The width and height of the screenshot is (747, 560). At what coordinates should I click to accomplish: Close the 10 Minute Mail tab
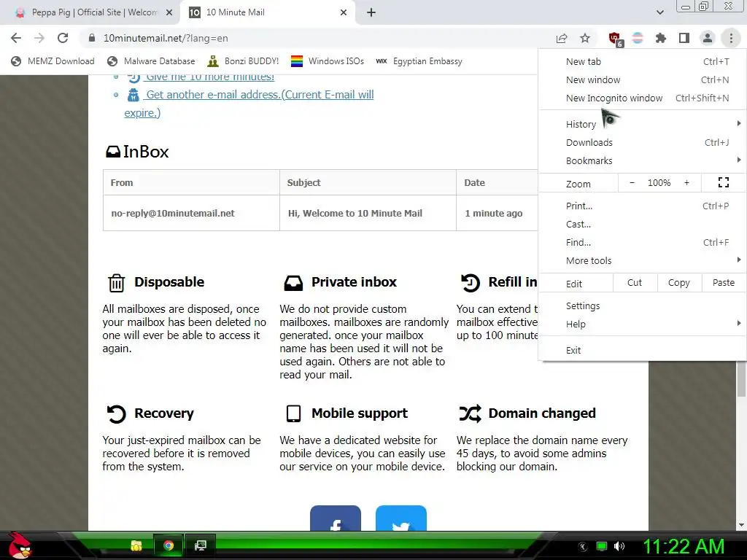[x=344, y=12]
